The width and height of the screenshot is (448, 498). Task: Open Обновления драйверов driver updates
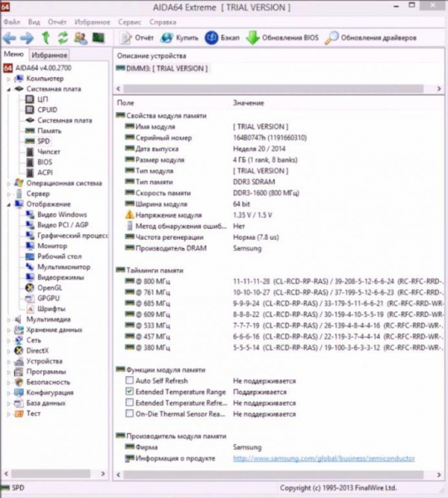click(x=371, y=38)
